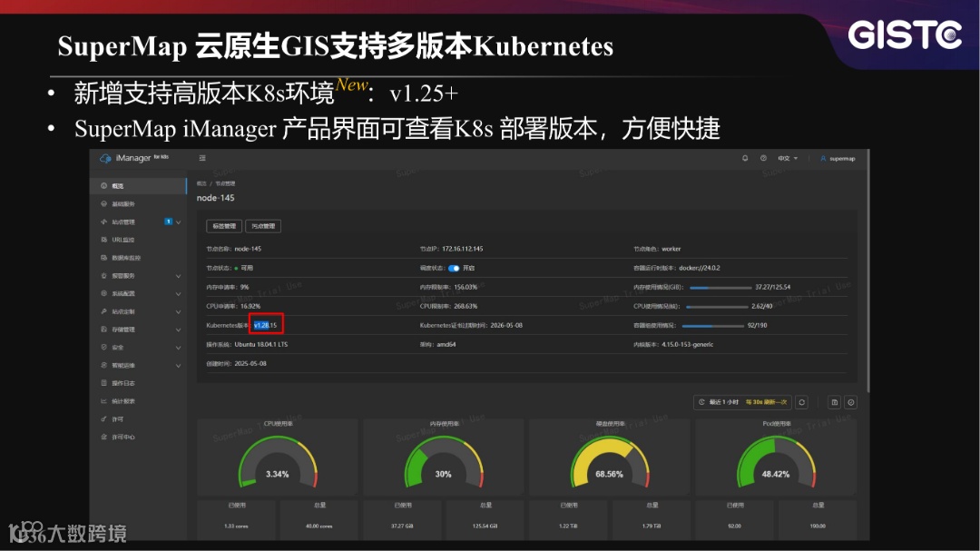Click the architecture value amd64
The image size is (980, 551).
click(x=446, y=345)
